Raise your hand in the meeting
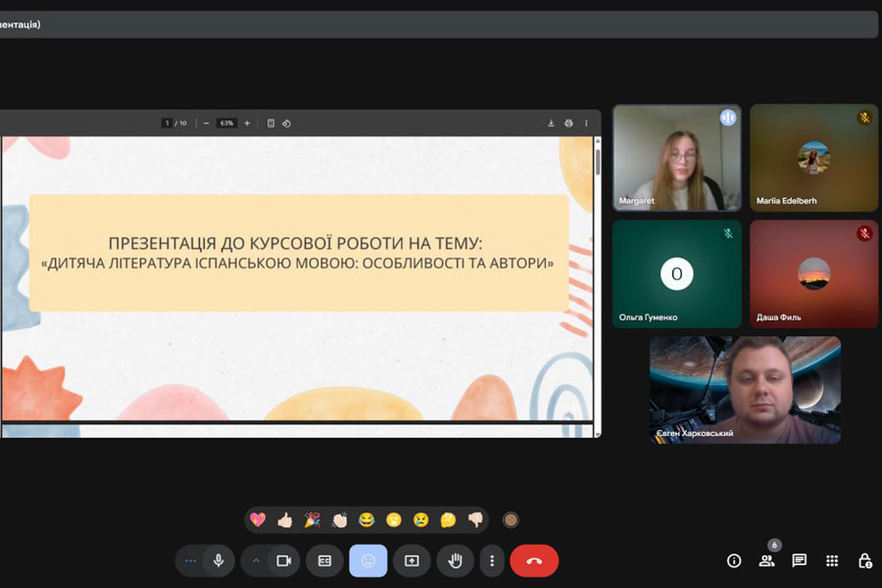 (x=455, y=561)
